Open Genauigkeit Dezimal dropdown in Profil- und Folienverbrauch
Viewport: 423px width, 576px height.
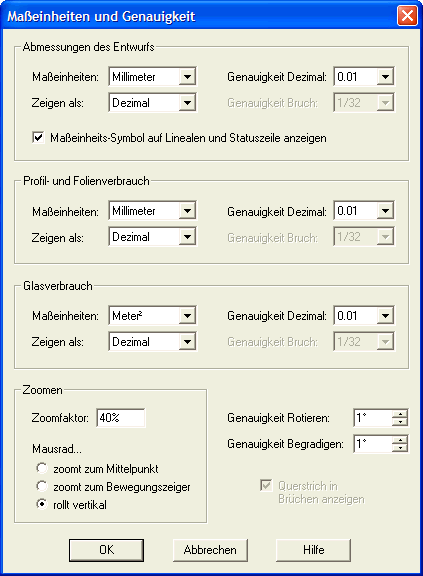pos(364,211)
